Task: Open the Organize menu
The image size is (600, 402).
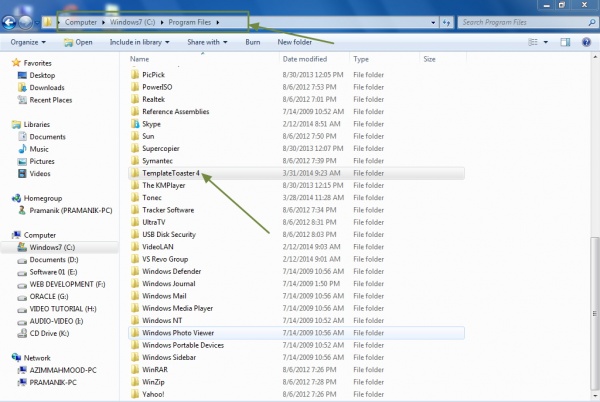Action: pyautogui.click(x=28, y=42)
